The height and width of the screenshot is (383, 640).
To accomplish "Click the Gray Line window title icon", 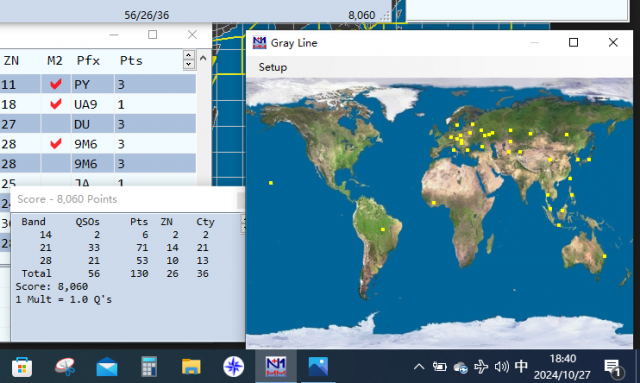I will tap(259, 42).
